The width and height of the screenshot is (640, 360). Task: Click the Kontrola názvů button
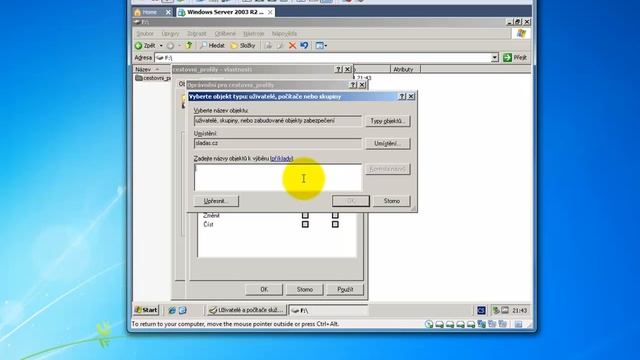(x=387, y=169)
